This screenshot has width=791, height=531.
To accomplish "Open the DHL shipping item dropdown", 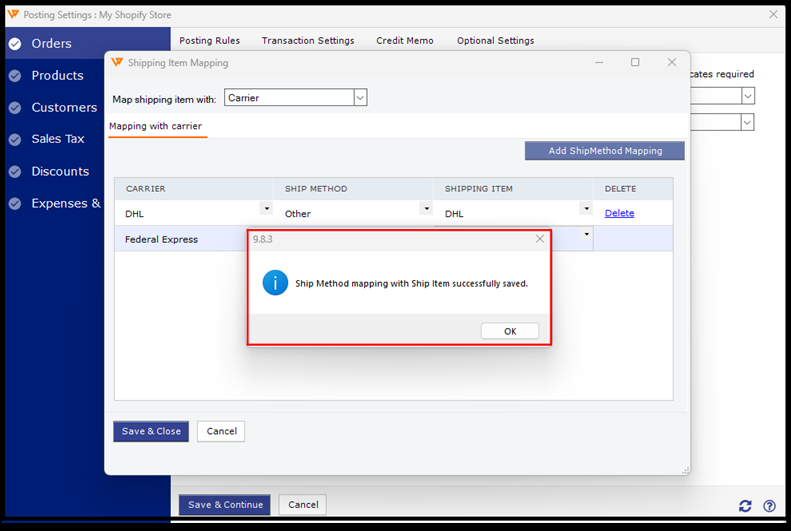I will point(585,209).
